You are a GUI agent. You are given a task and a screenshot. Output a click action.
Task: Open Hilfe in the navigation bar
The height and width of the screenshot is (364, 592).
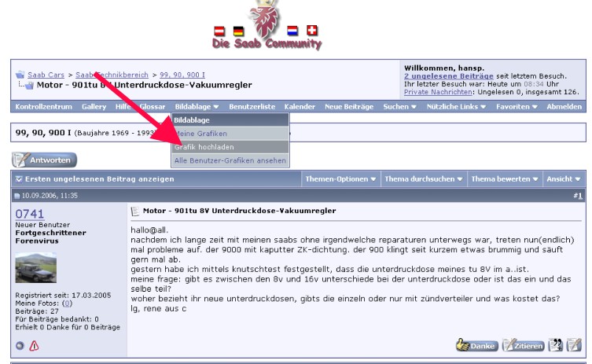tap(123, 107)
